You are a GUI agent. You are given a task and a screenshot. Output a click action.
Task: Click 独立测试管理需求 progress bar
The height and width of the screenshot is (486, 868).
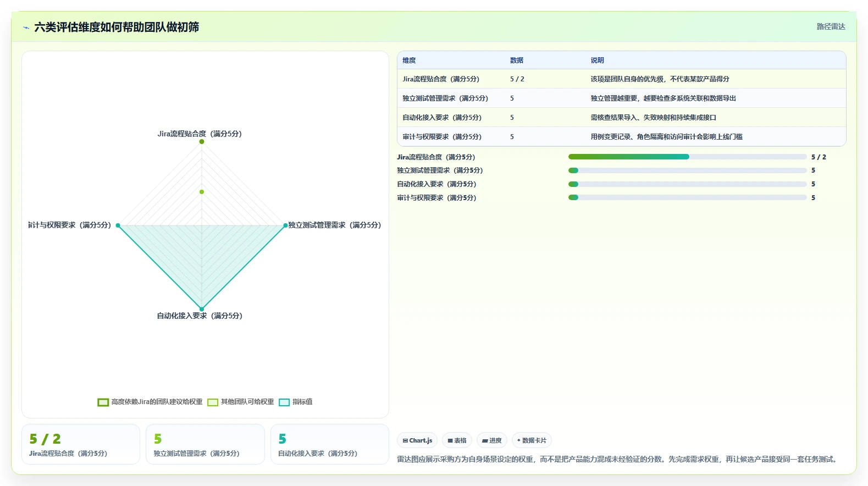[688, 170]
